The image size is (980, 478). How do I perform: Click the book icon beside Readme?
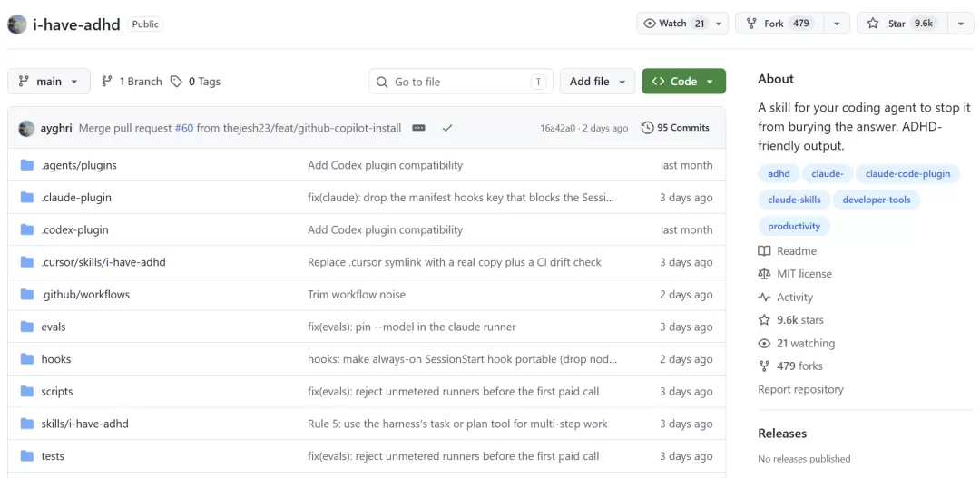(x=764, y=251)
